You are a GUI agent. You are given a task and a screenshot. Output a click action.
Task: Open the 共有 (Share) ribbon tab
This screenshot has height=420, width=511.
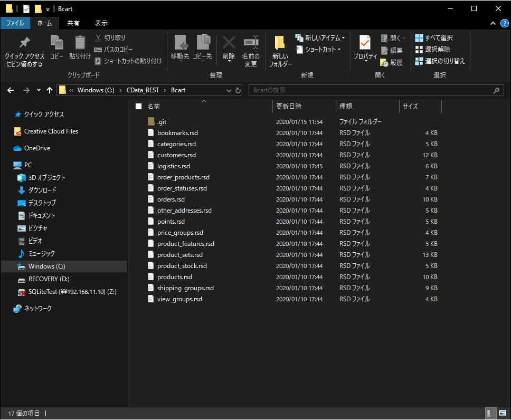(x=73, y=23)
